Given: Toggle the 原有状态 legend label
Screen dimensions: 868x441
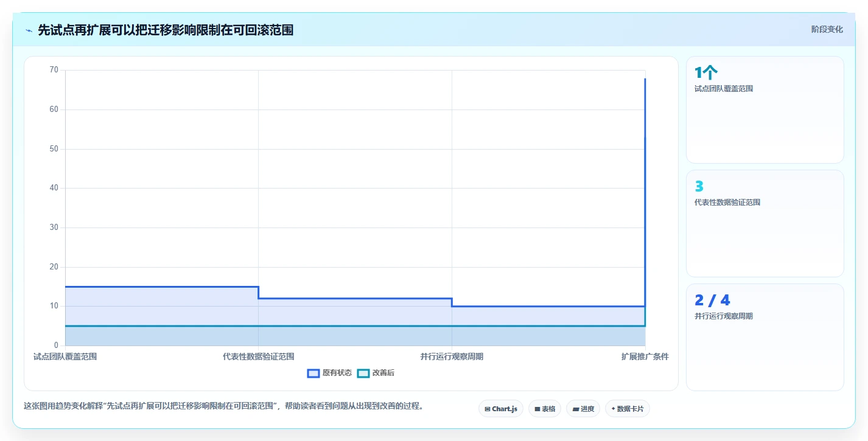Looking at the screenshot, I should tap(337, 373).
